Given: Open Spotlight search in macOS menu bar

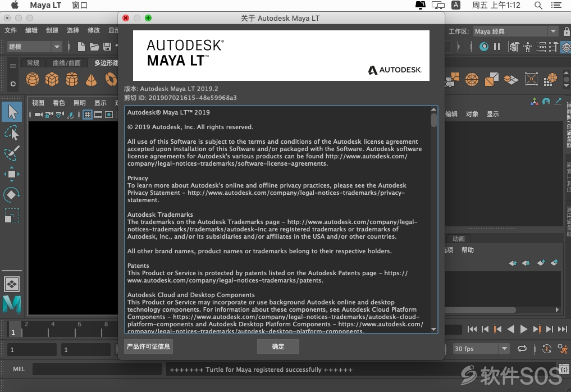Looking at the screenshot, I should [538, 5].
